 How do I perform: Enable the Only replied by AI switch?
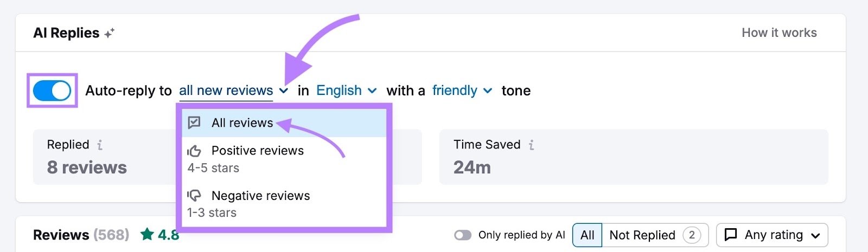[463, 235]
